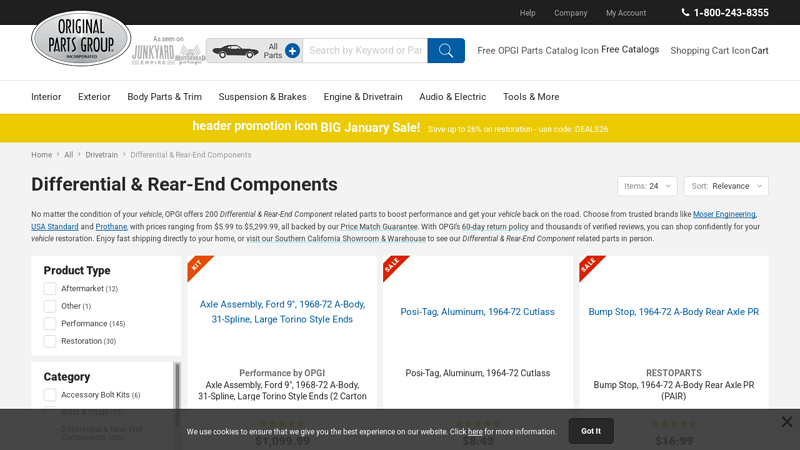
Task: Open the Suspension & Brakes menu
Action: click(x=262, y=97)
